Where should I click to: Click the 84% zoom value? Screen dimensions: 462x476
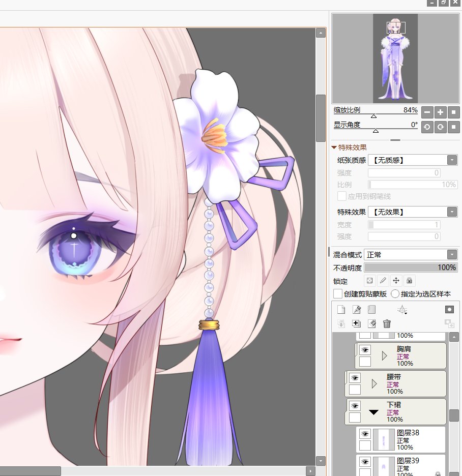[x=411, y=110]
